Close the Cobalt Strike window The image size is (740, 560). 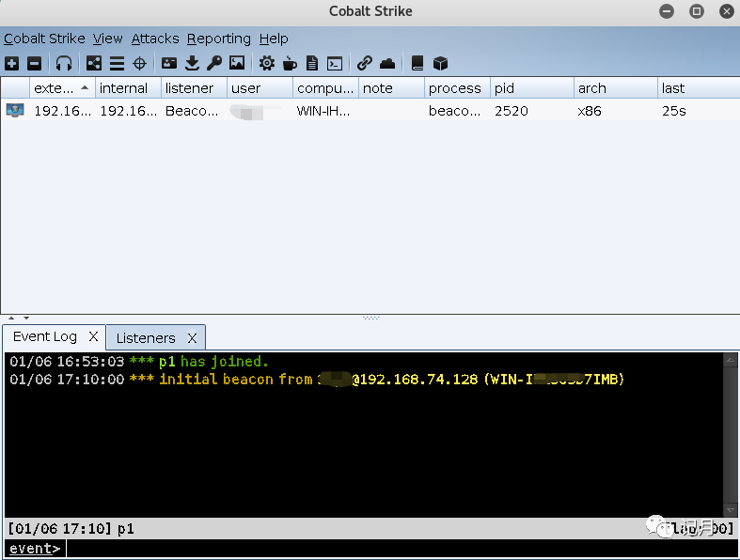tap(727, 11)
